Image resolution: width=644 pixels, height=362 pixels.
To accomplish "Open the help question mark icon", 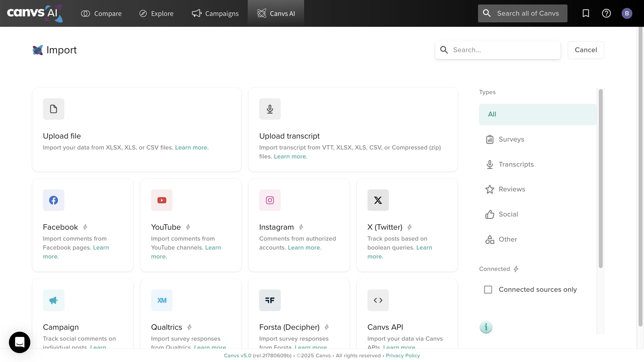I will point(606,13).
